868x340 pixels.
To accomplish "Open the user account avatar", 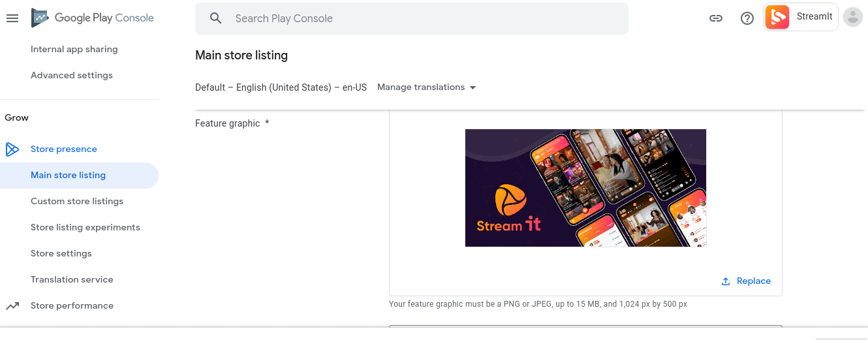I will pyautogui.click(x=853, y=17).
